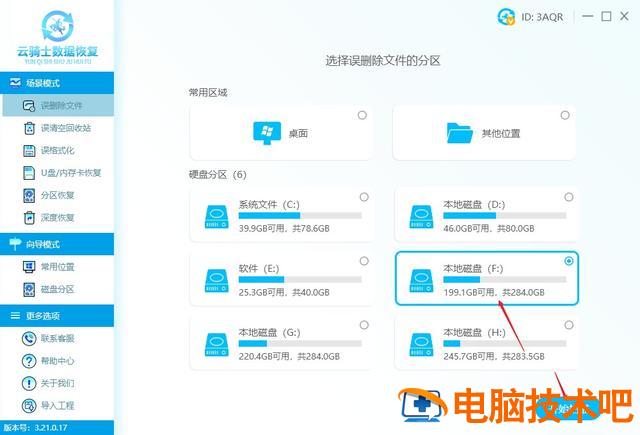640x435 pixels.
Task: Click the 199.1GB可用，共284.0GB text
Action: pyautogui.click(x=494, y=292)
